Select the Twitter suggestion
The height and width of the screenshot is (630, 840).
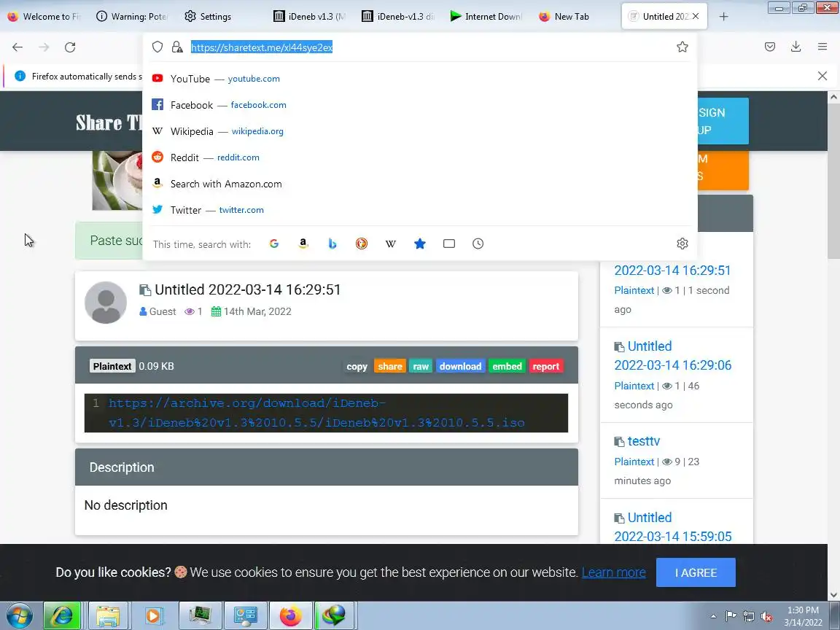pyautogui.click(x=420, y=210)
